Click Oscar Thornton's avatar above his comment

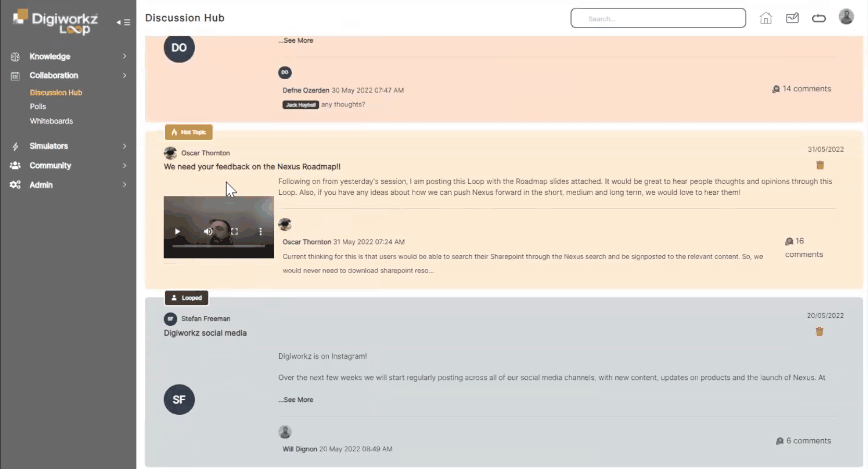point(285,224)
